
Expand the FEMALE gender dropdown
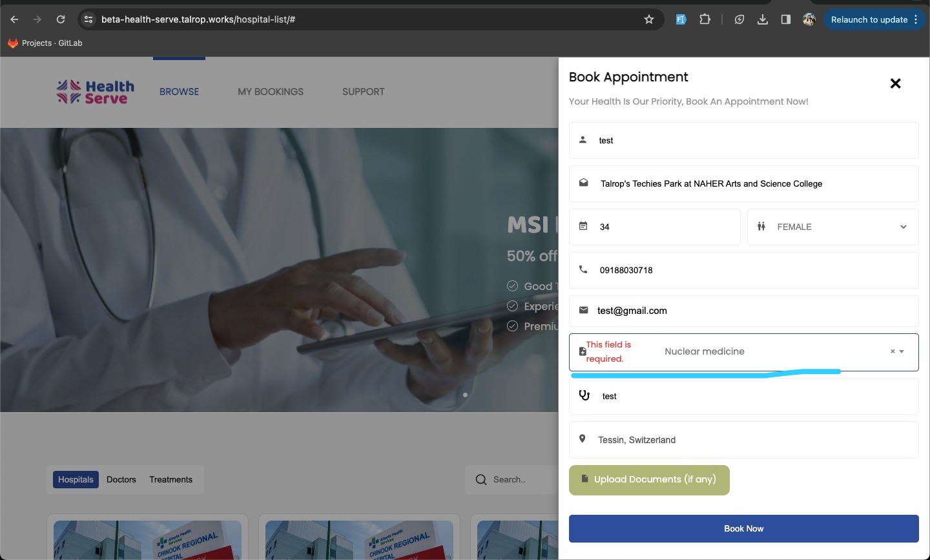click(903, 227)
